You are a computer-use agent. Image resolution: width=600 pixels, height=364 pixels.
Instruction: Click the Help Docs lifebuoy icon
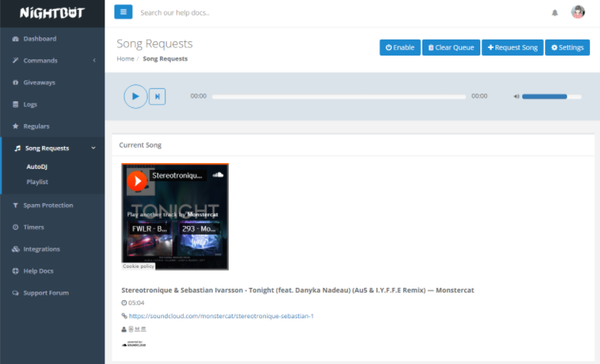point(15,270)
